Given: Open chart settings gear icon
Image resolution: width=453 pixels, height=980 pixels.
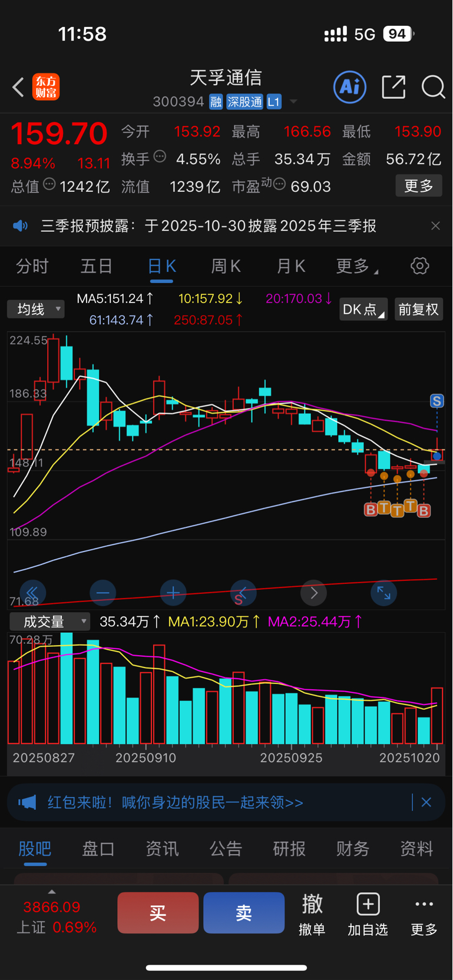Looking at the screenshot, I should [420, 266].
